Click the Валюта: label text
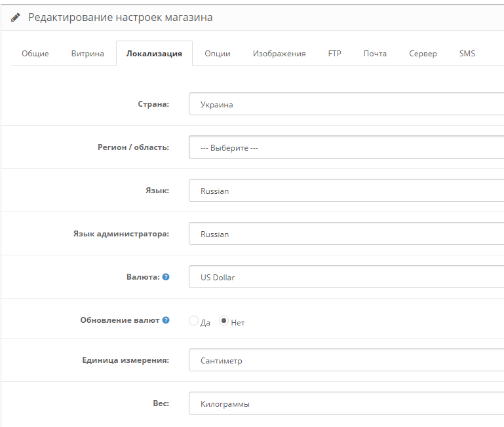This screenshot has width=504, height=427. 143,277
